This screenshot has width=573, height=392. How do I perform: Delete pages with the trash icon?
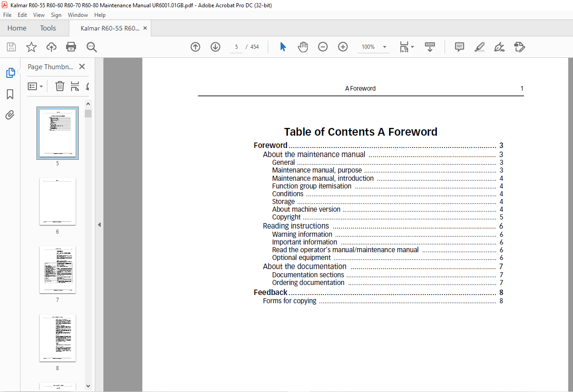click(x=60, y=86)
